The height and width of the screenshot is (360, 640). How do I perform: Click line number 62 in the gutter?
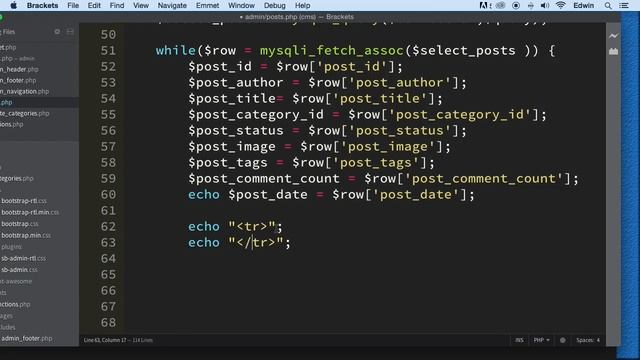point(108,227)
